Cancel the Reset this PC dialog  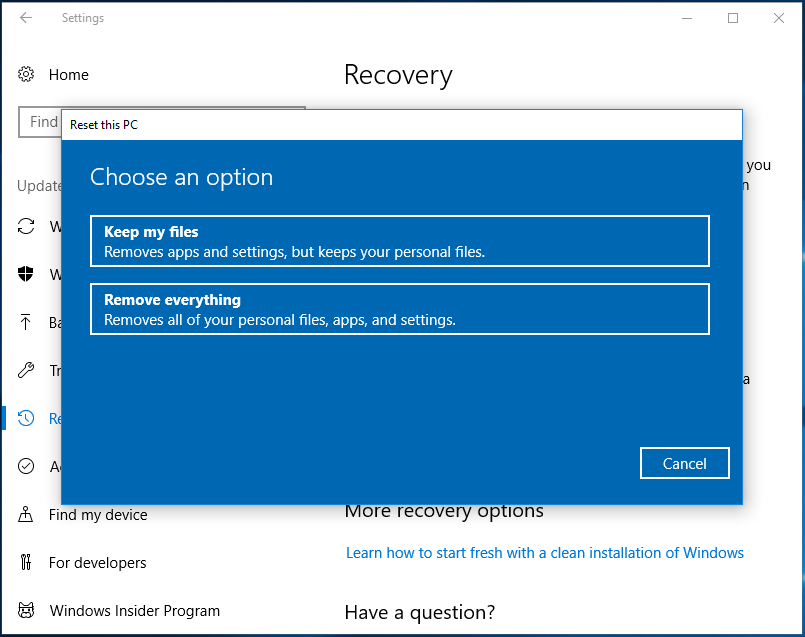click(684, 462)
